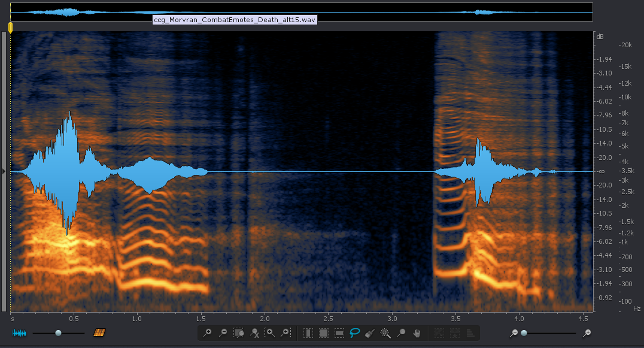Click the horizontal zoom out minus icon

tap(514, 333)
